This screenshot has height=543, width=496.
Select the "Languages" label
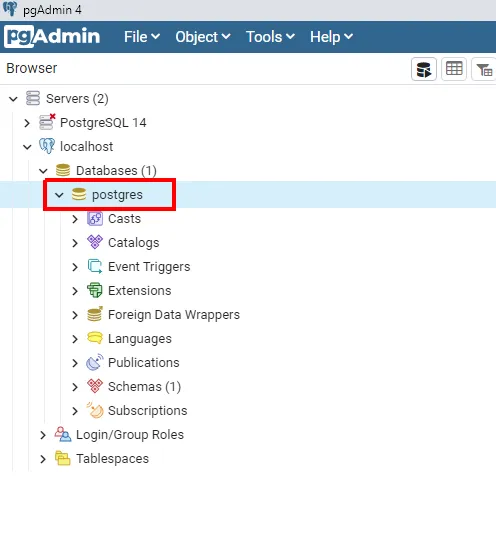pyautogui.click(x=140, y=339)
